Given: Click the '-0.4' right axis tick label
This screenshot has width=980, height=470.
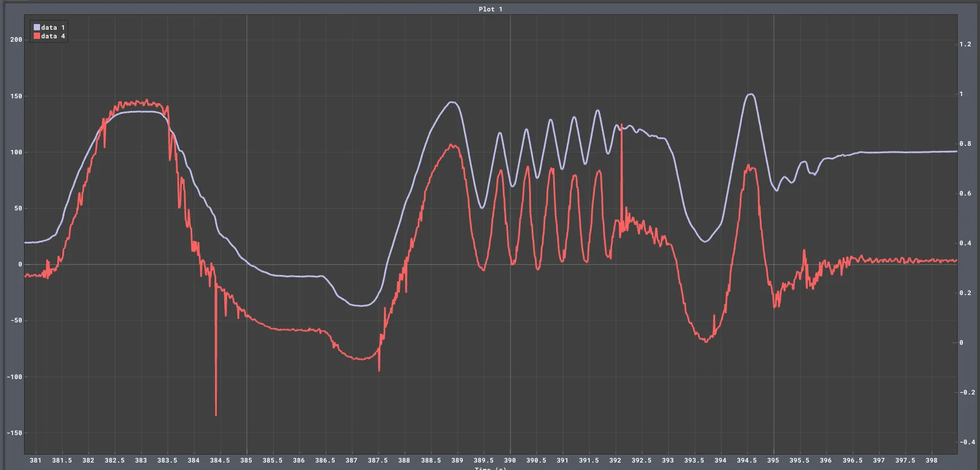Looking at the screenshot, I should point(967,442).
